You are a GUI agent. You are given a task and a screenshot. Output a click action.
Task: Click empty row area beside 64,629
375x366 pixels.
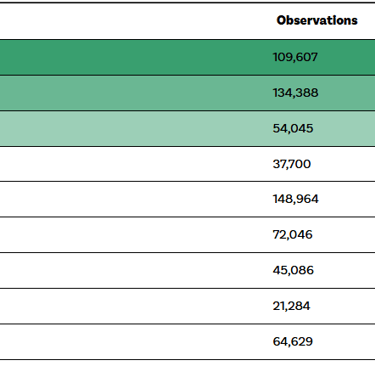click(133, 342)
